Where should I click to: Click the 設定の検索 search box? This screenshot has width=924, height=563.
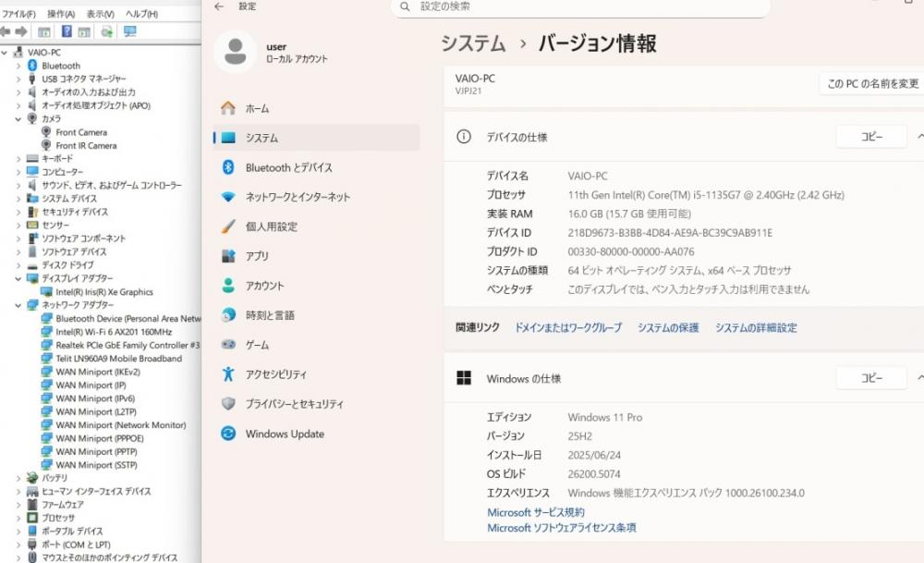pyautogui.click(x=580, y=7)
